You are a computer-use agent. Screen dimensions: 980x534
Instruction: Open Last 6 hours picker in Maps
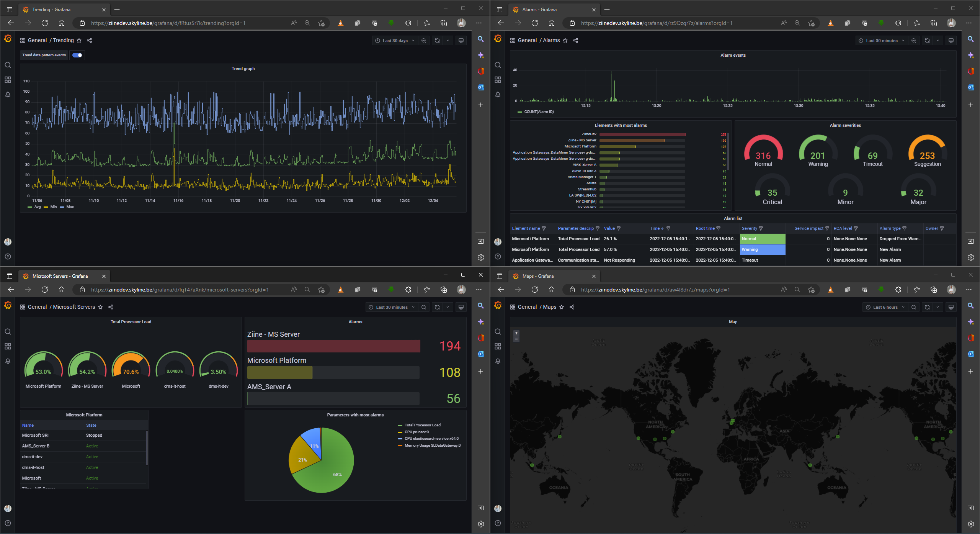pyautogui.click(x=885, y=307)
